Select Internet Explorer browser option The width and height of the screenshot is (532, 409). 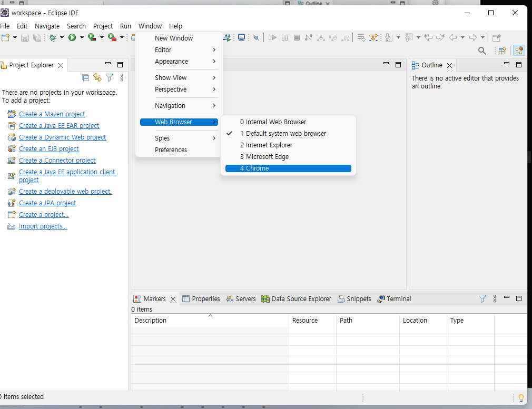click(288, 145)
